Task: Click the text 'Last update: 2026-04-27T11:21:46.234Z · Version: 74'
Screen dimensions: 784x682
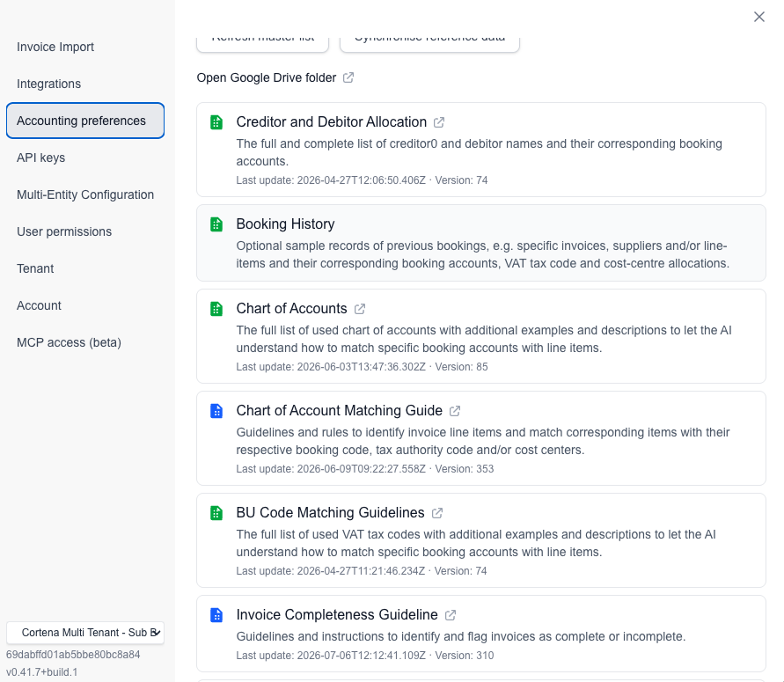Action: (361, 570)
